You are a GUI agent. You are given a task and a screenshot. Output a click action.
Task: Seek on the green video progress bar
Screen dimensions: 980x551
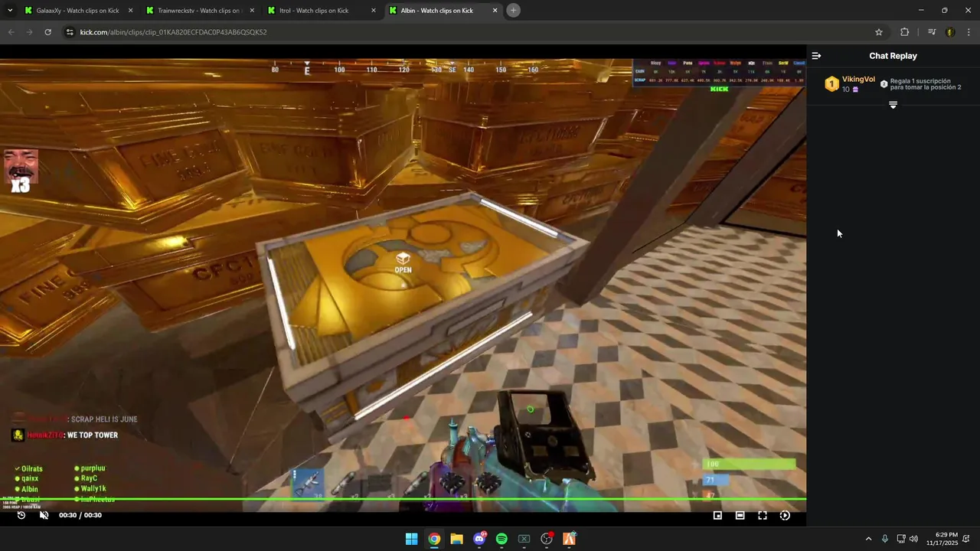pos(403,500)
